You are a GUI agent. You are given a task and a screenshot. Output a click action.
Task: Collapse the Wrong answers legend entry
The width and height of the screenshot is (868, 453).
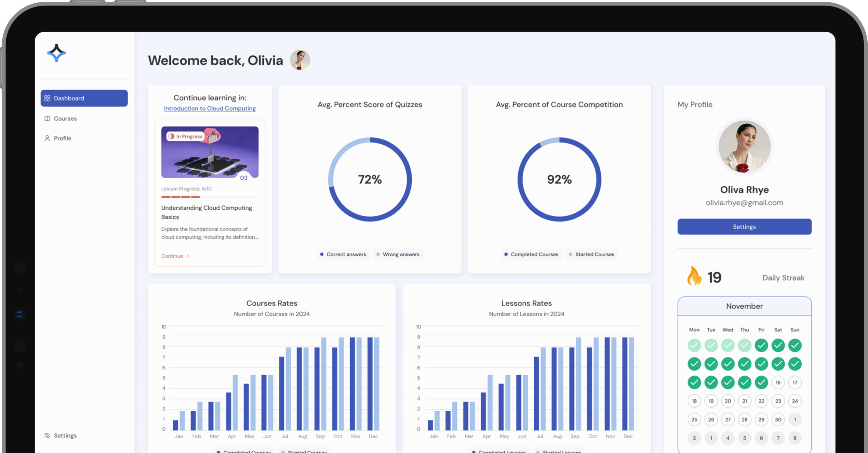point(398,254)
